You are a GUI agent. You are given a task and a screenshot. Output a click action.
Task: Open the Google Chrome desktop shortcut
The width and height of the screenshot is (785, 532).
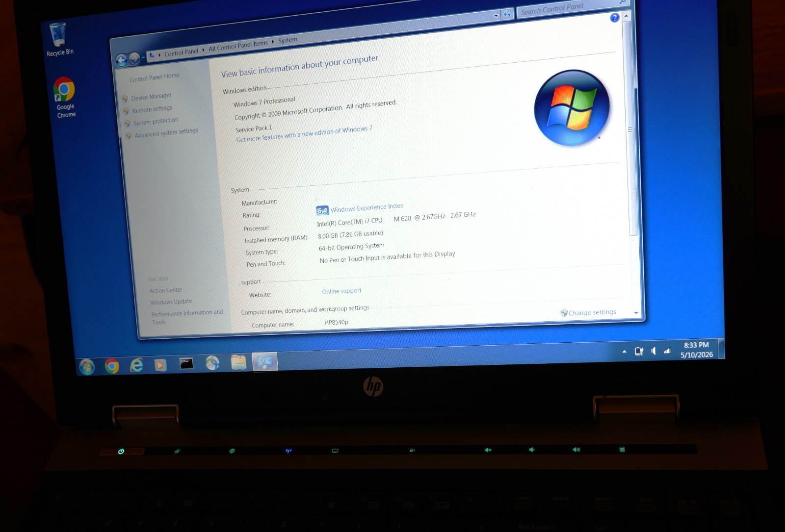(x=65, y=97)
